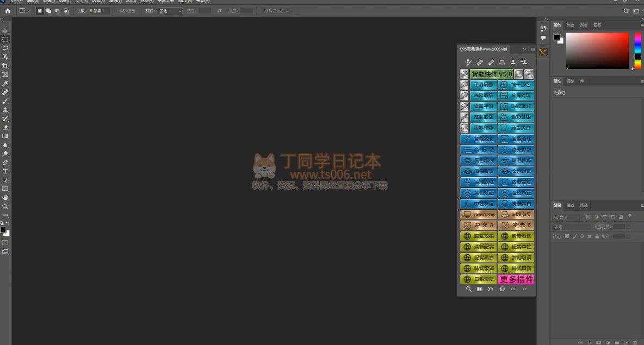Toggle the layer filter on/off switch

(x=629, y=216)
